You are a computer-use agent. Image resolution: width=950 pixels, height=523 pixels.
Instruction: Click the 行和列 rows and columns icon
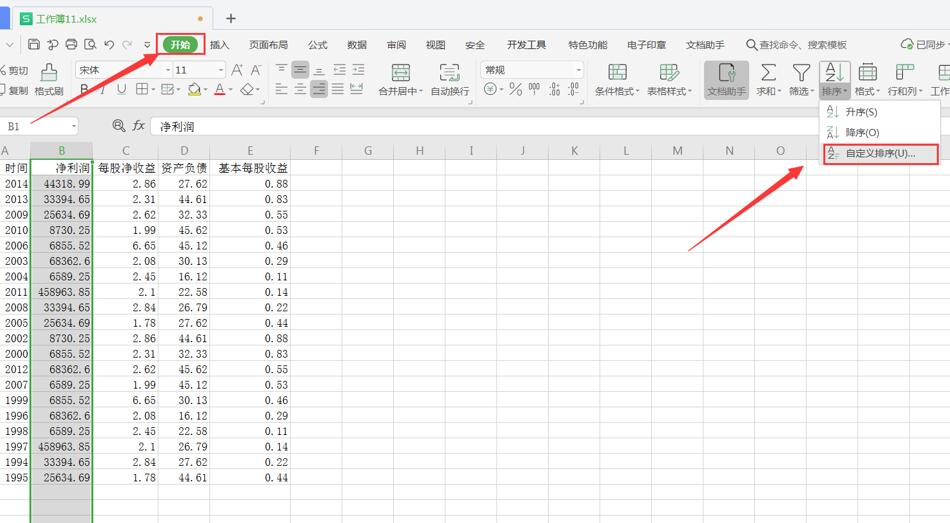tap(905, 73)
